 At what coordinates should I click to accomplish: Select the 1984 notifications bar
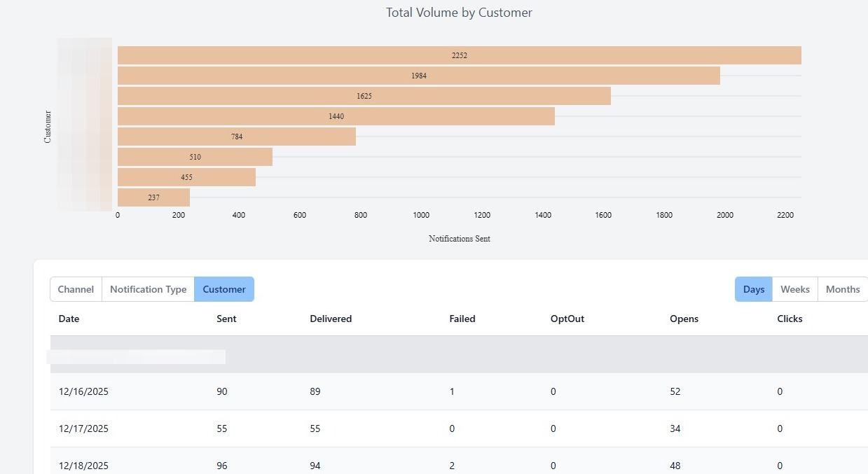click(418, 76)
